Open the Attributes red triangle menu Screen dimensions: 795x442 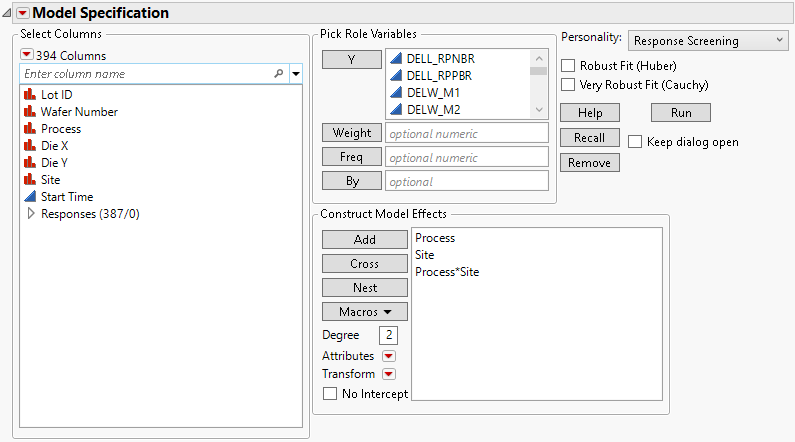tap(390, 356)
